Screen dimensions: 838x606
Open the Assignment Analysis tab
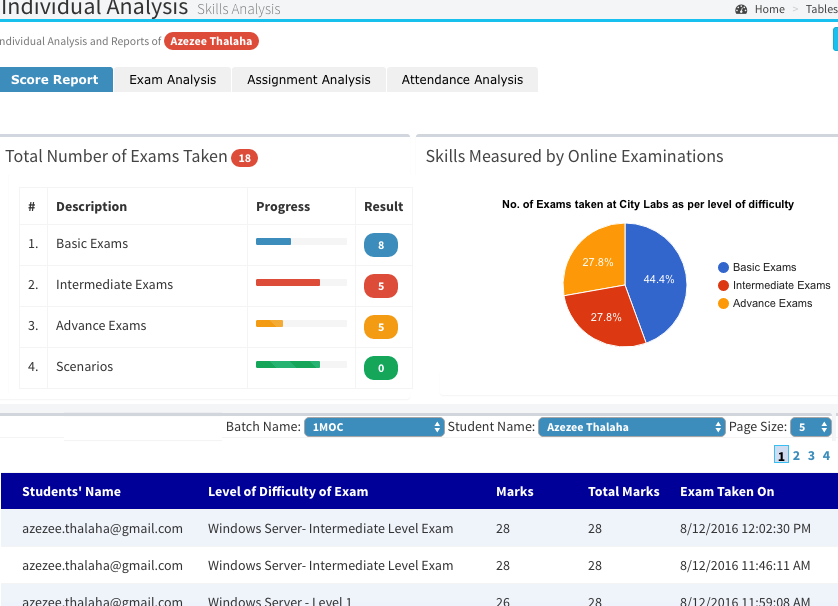(308, 80)
